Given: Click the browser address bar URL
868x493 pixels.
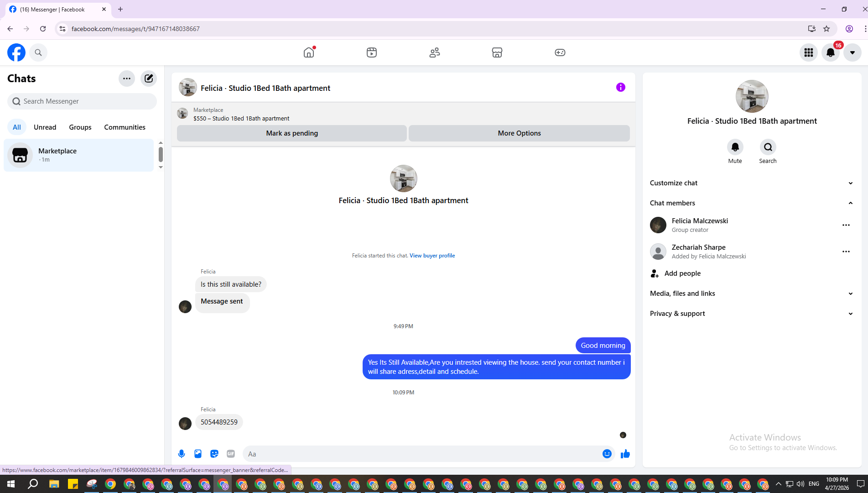Looking at the screenshot, I should point(135,29).
